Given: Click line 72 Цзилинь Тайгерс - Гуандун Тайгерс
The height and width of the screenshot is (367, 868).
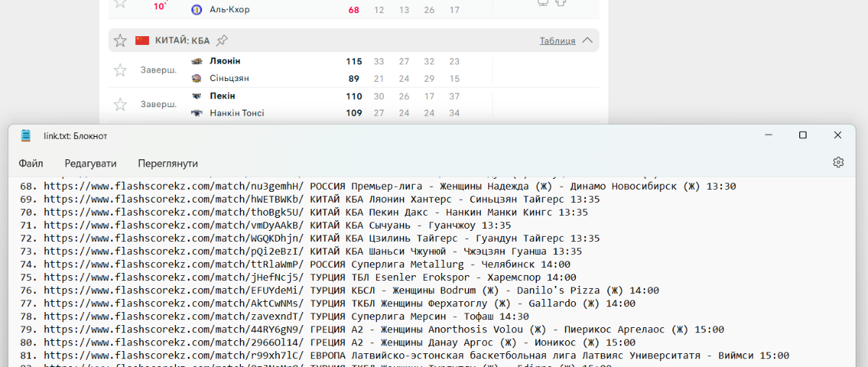Looking at the screenshot, I should click(310, 238).
